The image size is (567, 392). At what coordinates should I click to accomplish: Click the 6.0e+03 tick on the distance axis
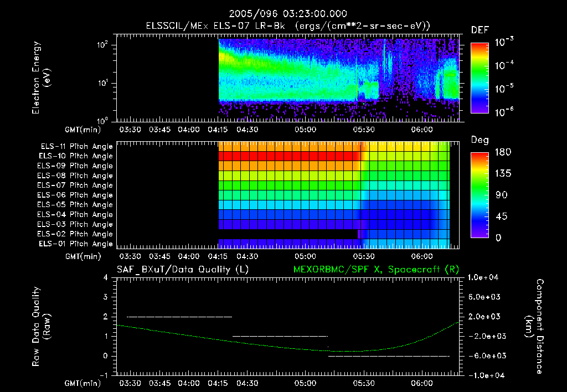(484, 297)
